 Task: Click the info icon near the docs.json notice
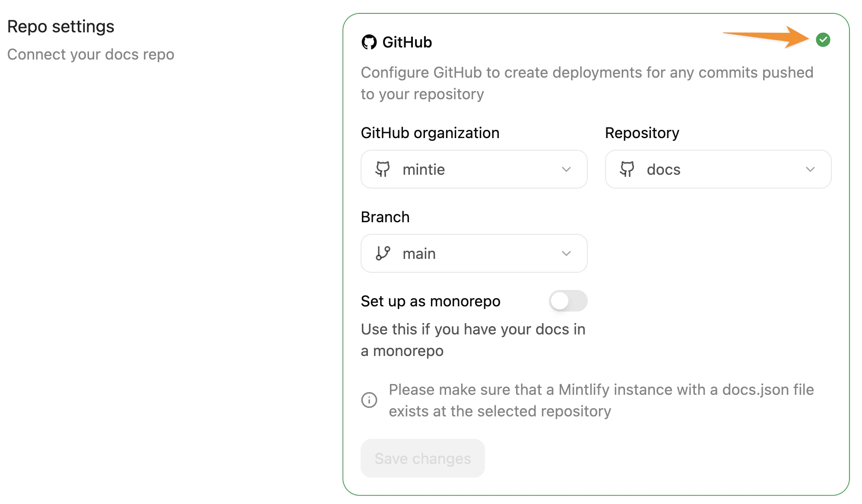pyautogui.click(x=368, y=400)
